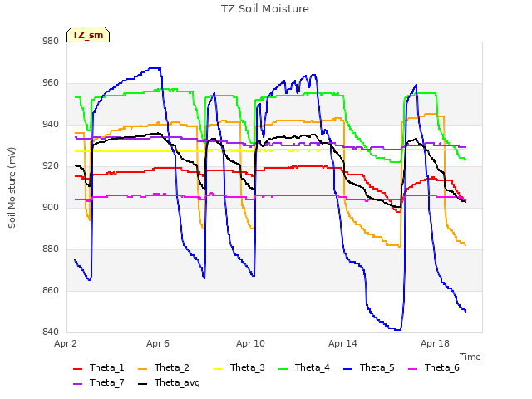The height and width of the screenshot is (399, 532).
Task: Click the 980 y-axis tick label
Action: pyautogui.click(x=51, y=42)
